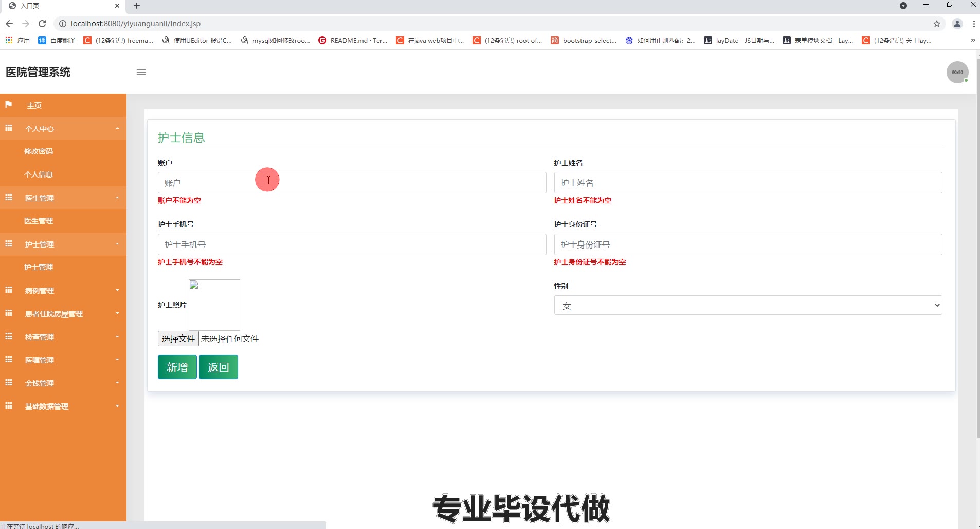Focus the 账户 input field
The width and height of the screenshot is (980, 529).
pyautogui.click(x=352, y=183)
